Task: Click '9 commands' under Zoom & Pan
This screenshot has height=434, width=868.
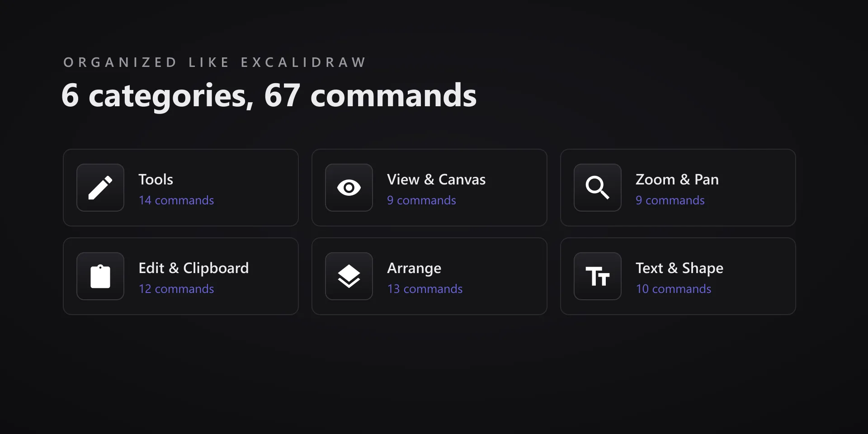Action: (x=670, y=200)
